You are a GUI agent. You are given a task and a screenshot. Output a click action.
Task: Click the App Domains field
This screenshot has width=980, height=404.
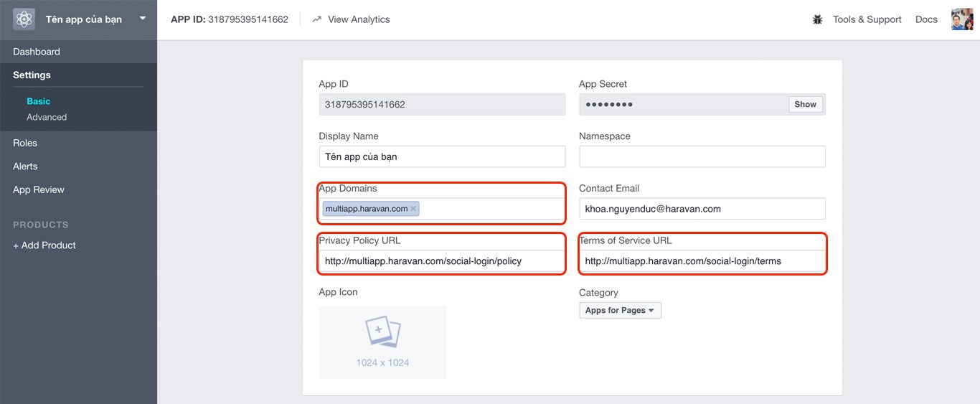(442, 209)
